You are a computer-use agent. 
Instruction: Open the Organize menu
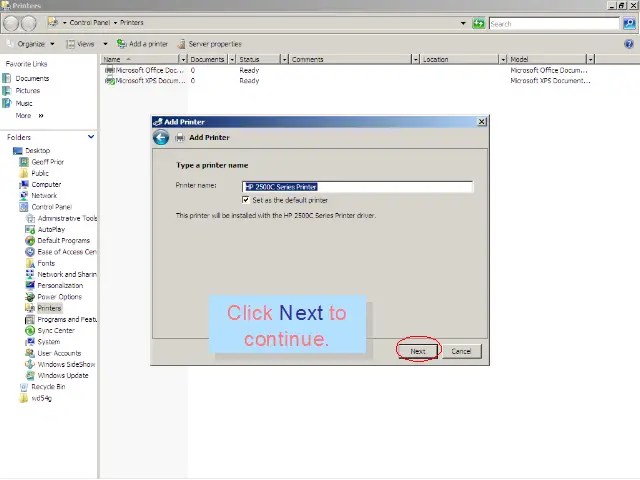[x=31, y=44]
